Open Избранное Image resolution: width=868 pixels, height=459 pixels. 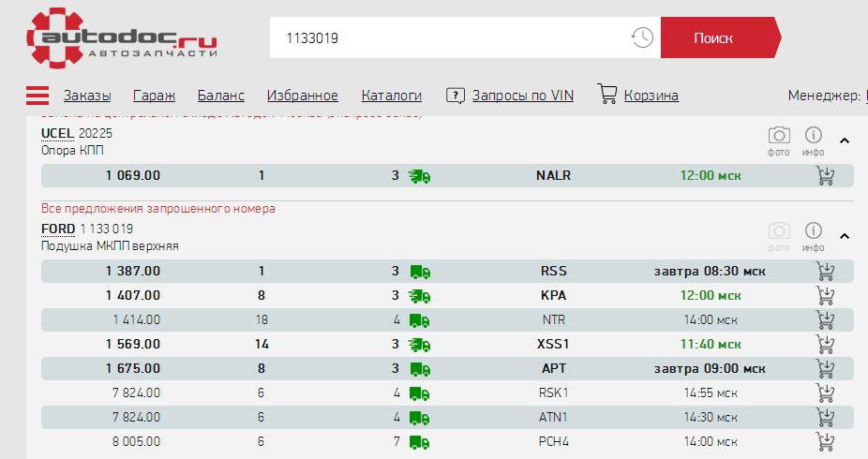[x=302, y=96]
